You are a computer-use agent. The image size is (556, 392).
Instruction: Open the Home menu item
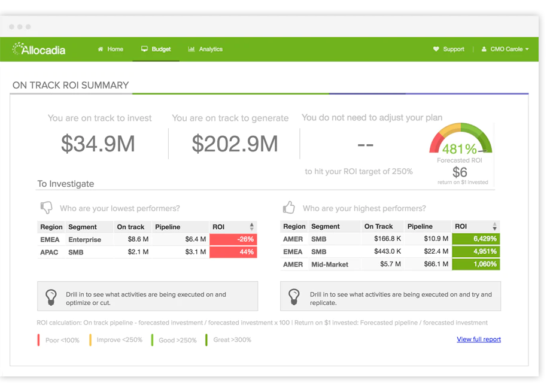(111, 49)
